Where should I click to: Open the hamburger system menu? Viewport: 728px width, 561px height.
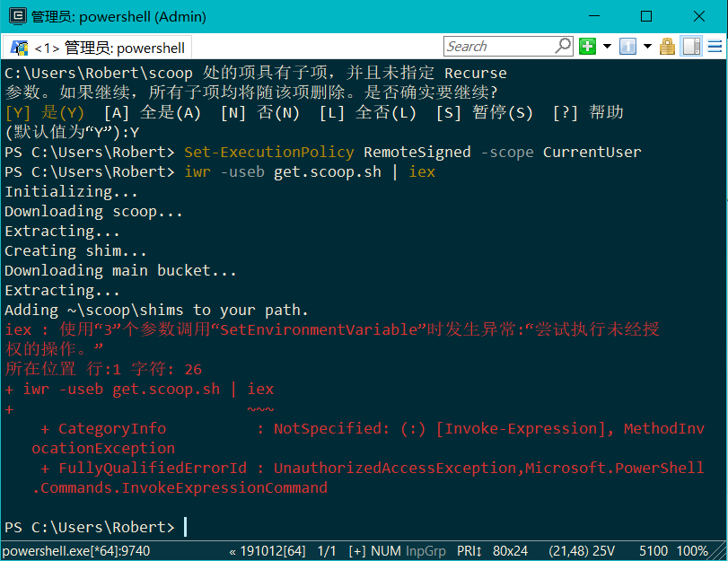[x=715, y=47]
